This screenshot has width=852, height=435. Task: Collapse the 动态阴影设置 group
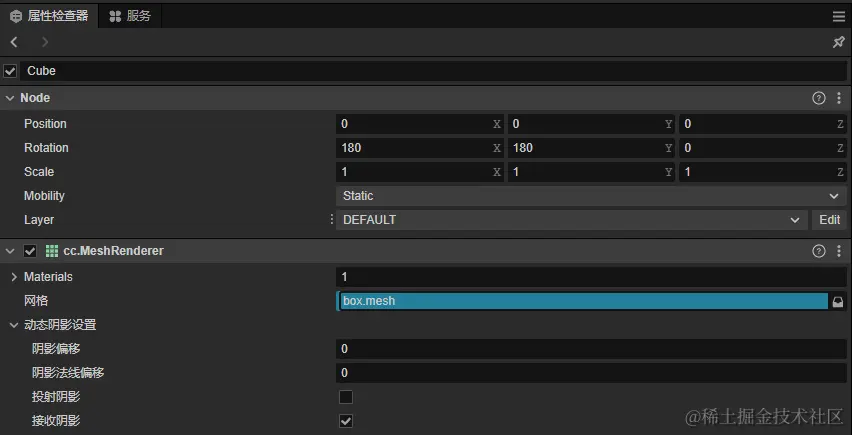(14, 325)
